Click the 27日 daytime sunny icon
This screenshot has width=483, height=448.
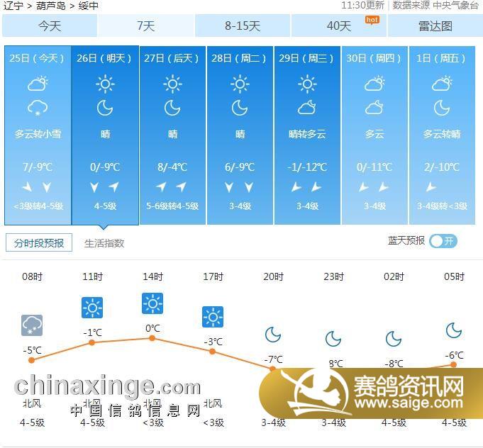pyautogui.click(x=172, y=84)
